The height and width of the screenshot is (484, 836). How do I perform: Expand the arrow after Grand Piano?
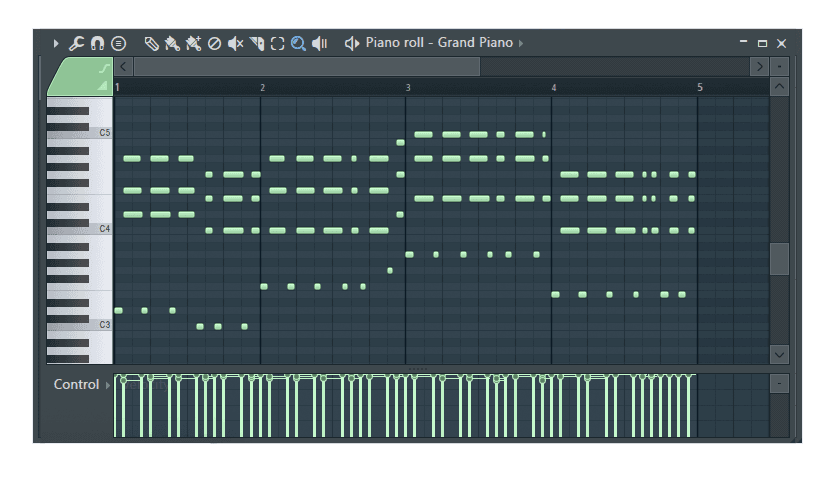pos(521,43)
